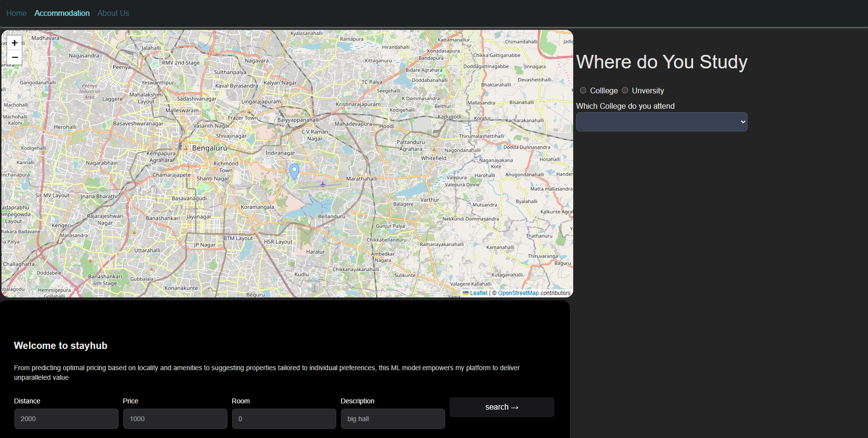
Task: Select the Colllege radio button
Action: click(583, 90)
